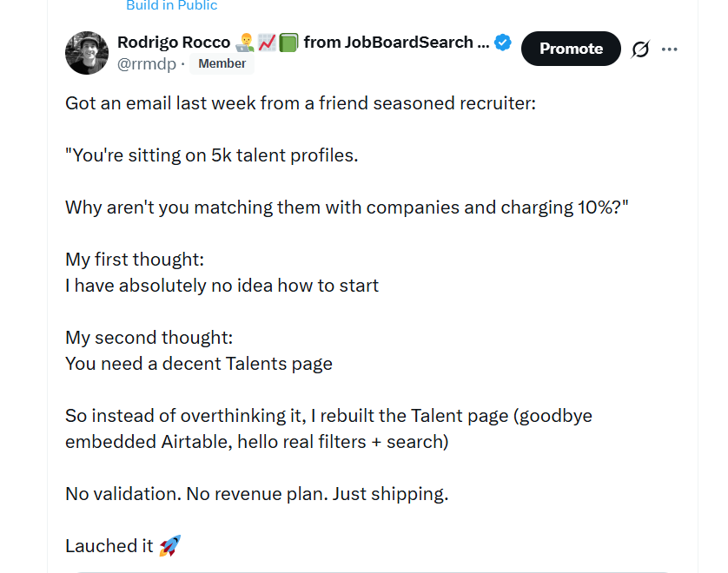Click "from JobBoardSearch ..." name text

point(396,43)
